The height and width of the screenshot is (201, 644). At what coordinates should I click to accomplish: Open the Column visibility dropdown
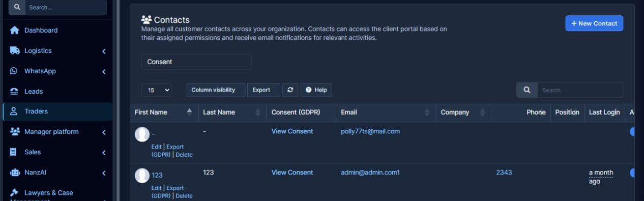216,90
